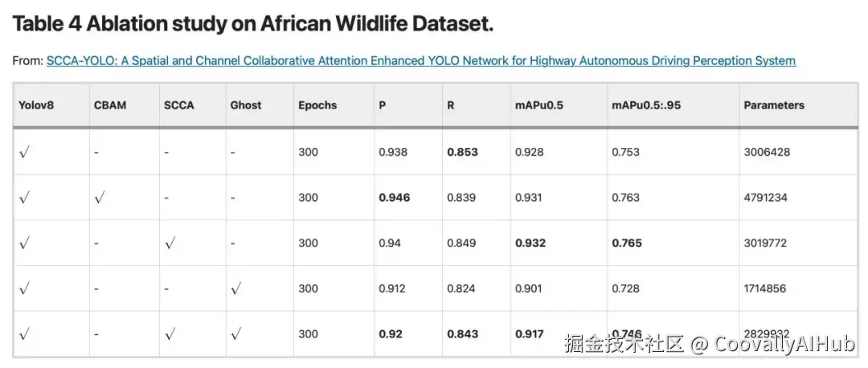
Task: Click the bold recall value 0.853
Action: pyautogui.click(x=461, y=152)
